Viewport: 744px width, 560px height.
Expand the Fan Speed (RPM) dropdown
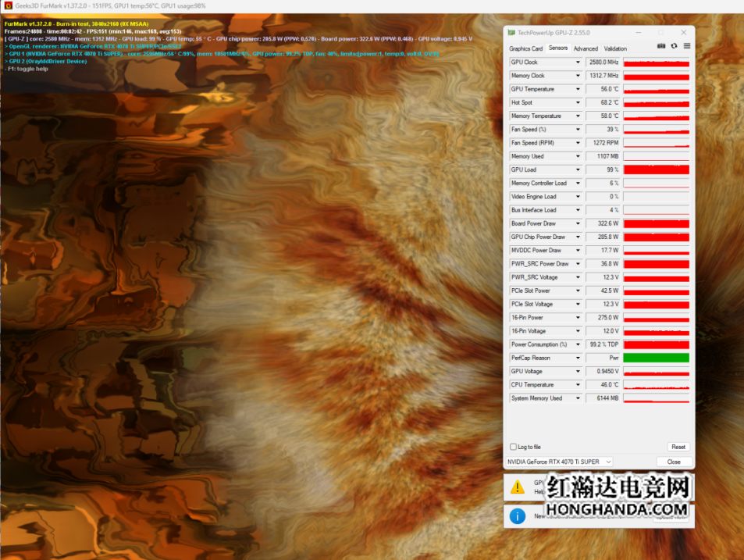(x=578, y=143)
